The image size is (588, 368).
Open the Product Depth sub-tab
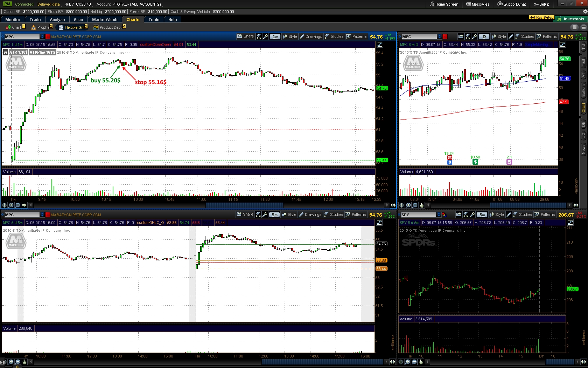tap(109, 27)
